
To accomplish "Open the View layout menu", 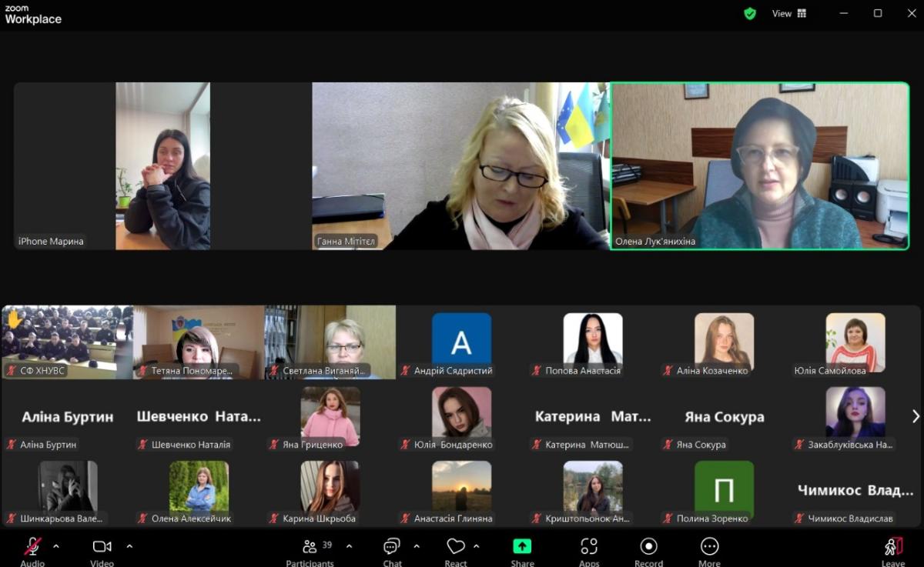I will pos(789,13).
